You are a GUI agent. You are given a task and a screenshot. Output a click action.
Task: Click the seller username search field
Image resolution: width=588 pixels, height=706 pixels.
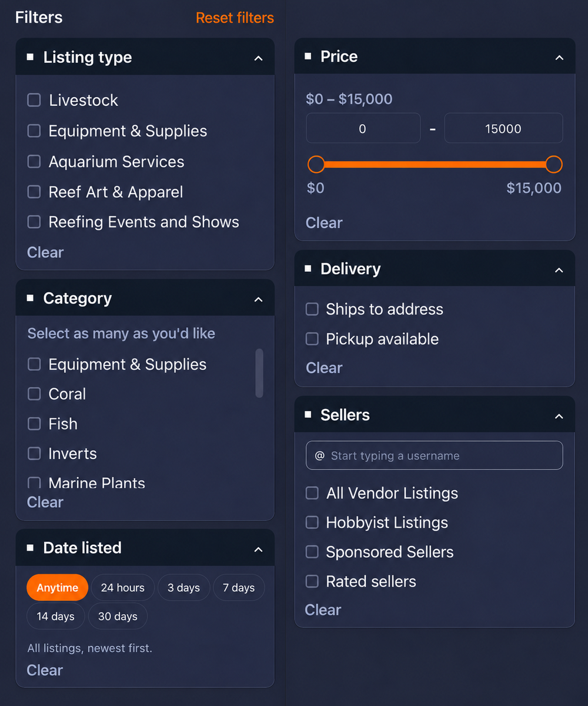(435, 455)
